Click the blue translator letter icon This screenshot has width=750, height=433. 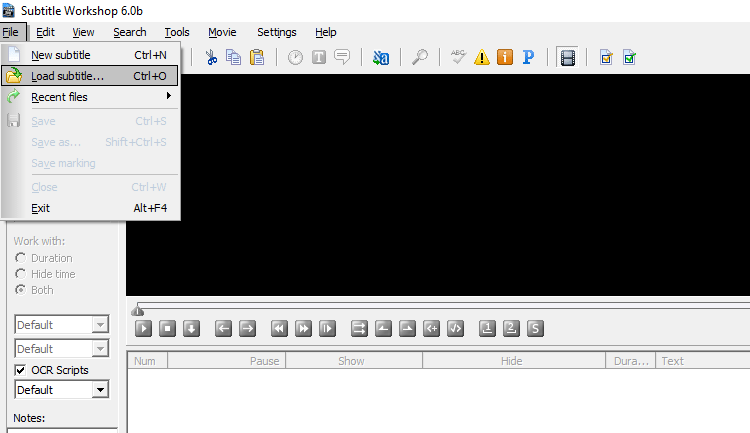click(381, 57)
